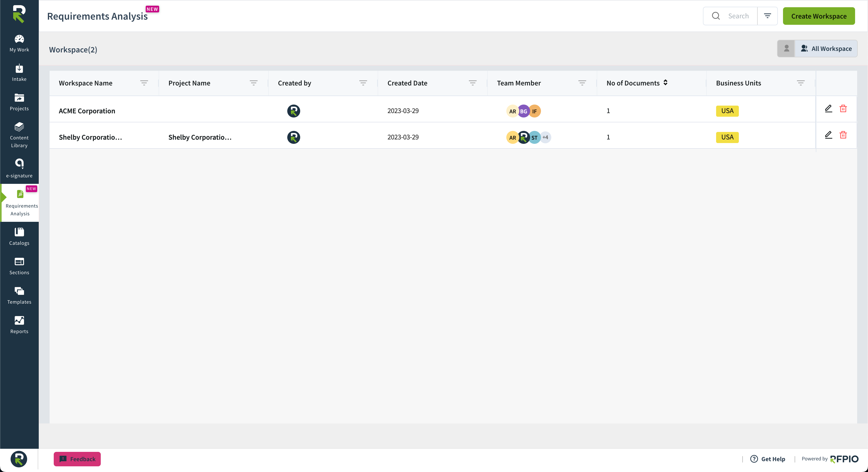Switch to My Workspace single-user toggle
This screenshot has width=868, height=472.
pos(786,49)
